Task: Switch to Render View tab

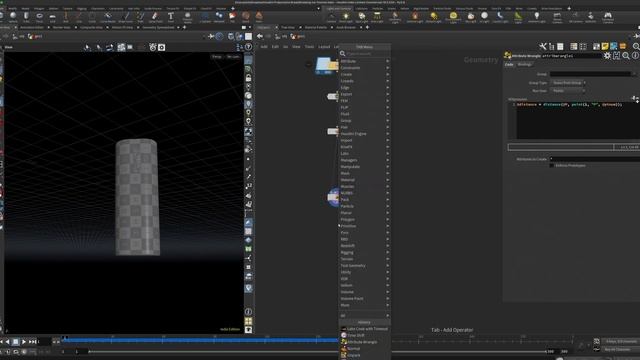Action: [x=62, y=27]
